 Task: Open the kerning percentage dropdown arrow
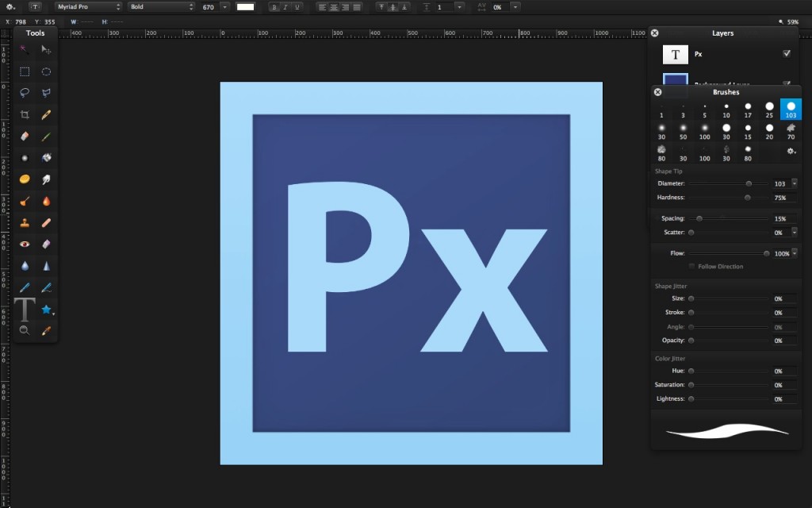(x=515, y=6)
